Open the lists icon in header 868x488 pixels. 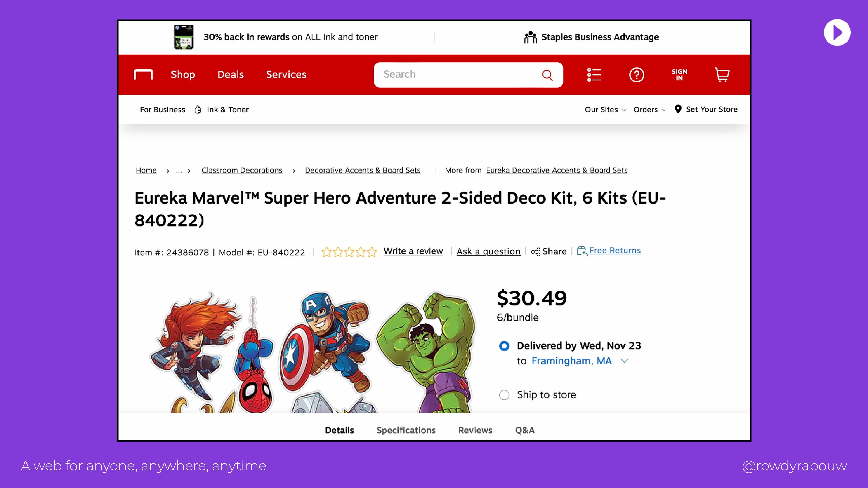pyautogui.click(x=594, y=75)
